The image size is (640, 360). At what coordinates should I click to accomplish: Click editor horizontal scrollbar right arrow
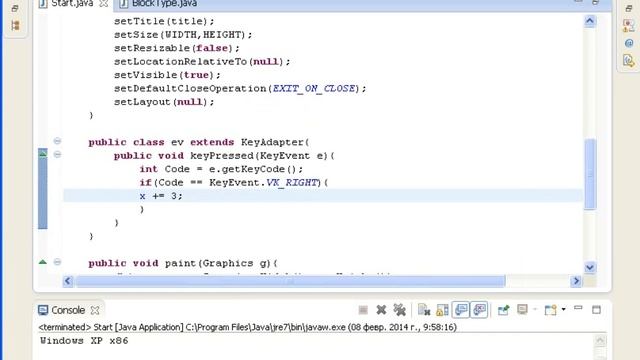click(576, 281)
